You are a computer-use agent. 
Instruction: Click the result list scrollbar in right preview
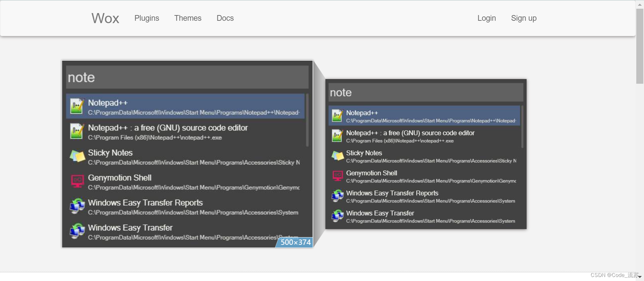[x=522, y=127]
